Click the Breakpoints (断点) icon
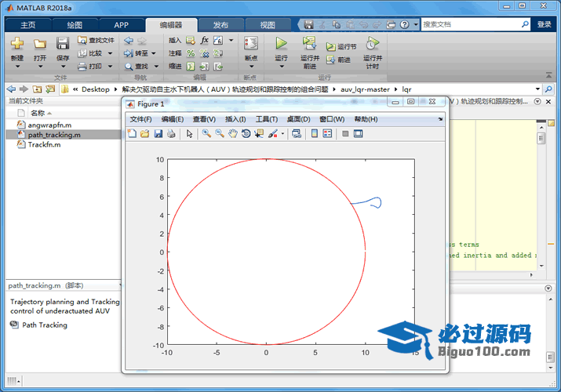The image size is (561, 392). [x=251, y=44]
